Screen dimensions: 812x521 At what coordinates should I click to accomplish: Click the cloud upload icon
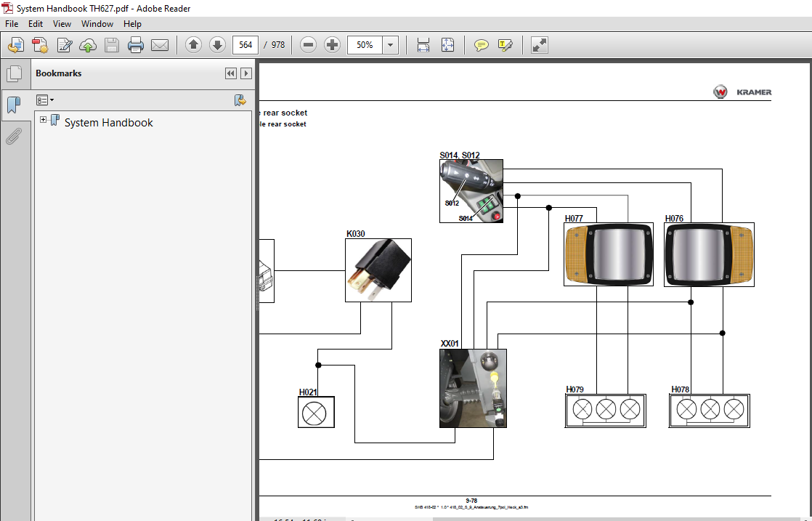coord(88,45)
